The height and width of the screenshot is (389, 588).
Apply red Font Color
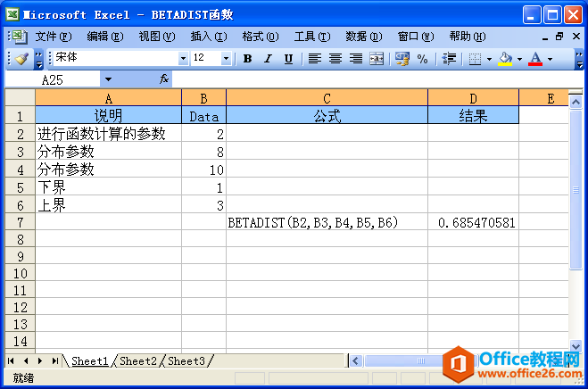point(535,59)
